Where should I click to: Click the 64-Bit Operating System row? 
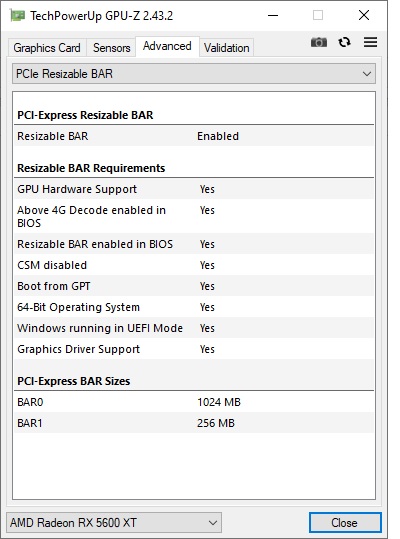(194, 307)
